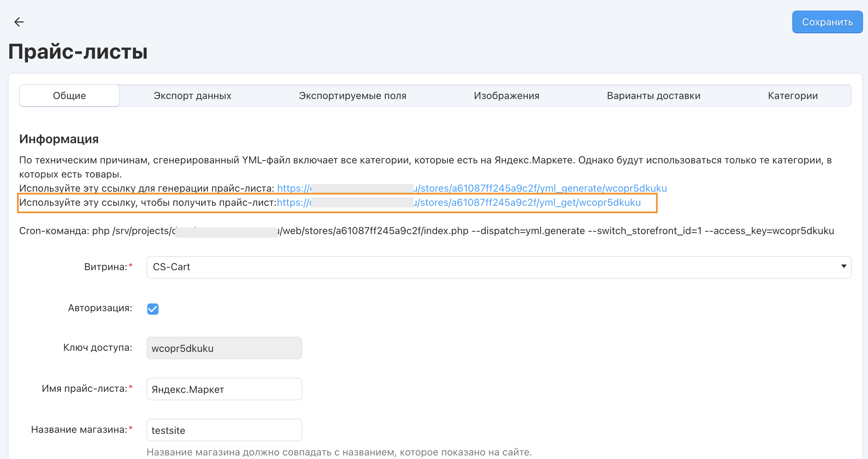
Task: Click the Прайс-листы page title
Action: [x=78, y=52]
